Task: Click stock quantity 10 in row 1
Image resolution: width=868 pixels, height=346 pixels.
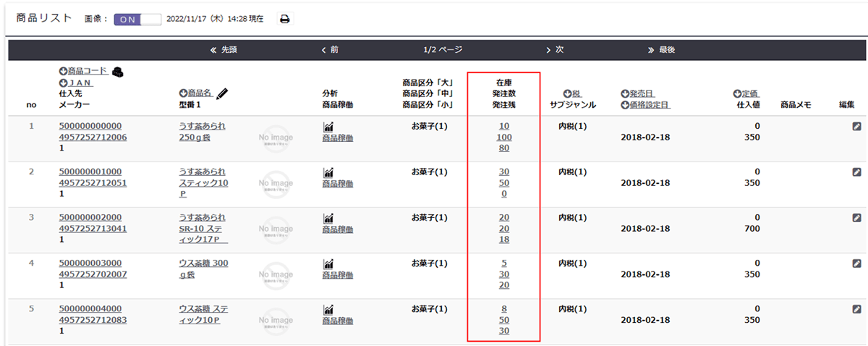Action: coord(503,127)
